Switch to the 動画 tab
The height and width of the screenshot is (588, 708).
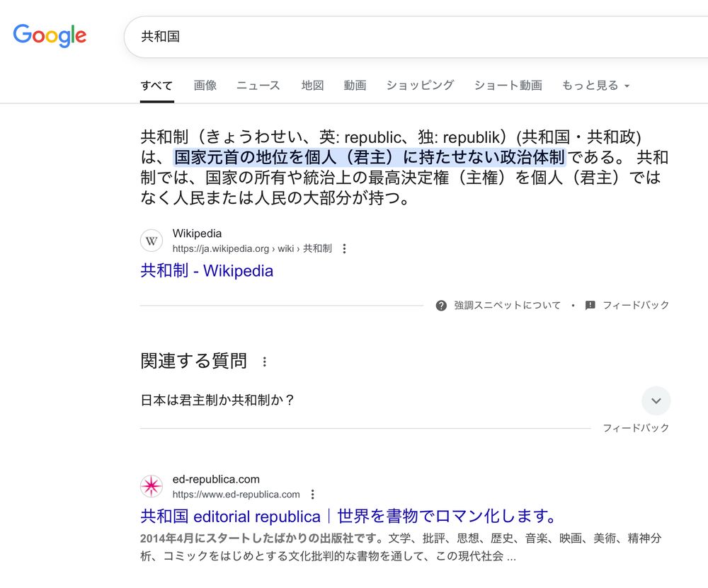355,86
